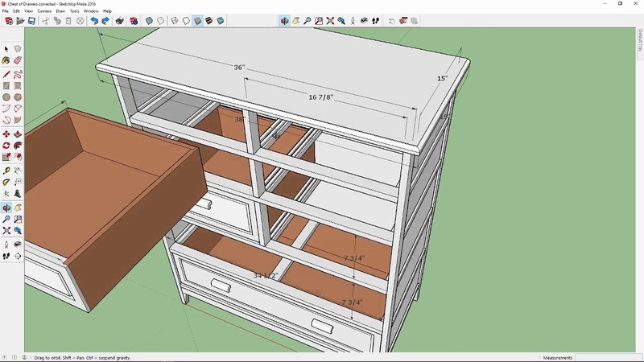Screen dimensions: 644x362
Task: Select the Paint Bucket tool
Action: 6,60
